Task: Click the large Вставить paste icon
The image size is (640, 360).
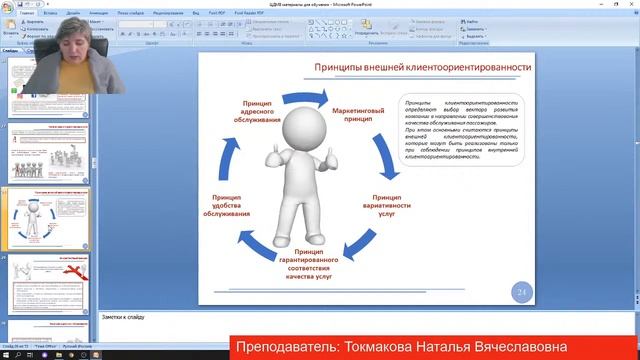Action: tap(10, 24)
